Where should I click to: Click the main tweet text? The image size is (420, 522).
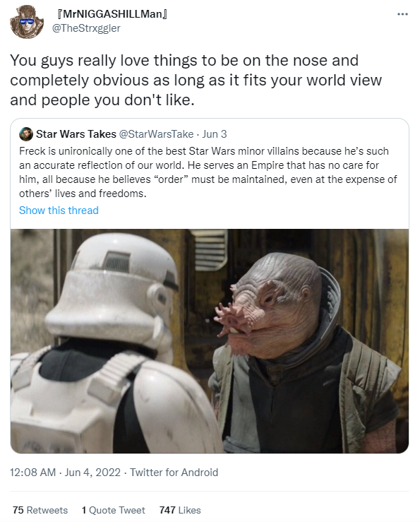pyautogui.click(x=196, y=81)
